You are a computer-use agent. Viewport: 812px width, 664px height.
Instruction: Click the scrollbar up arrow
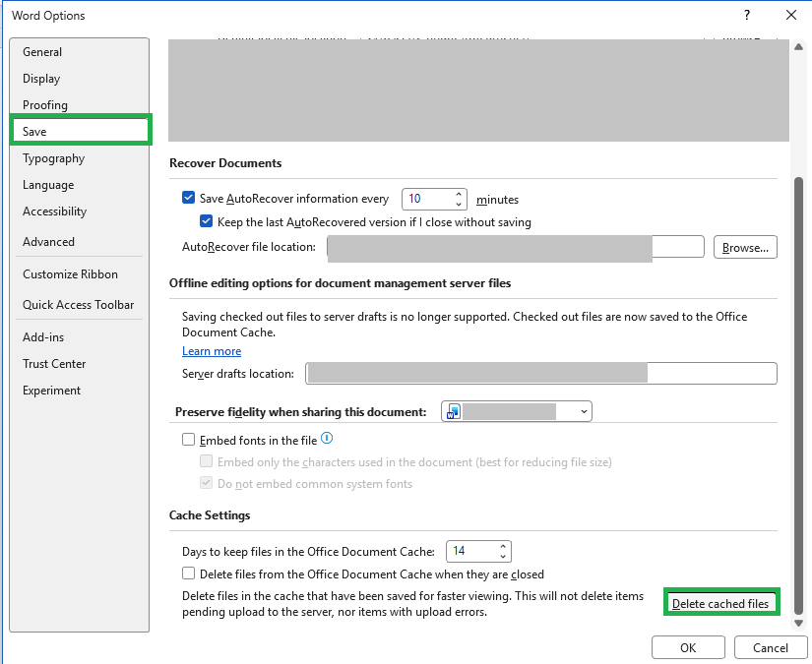coord(798,47)
